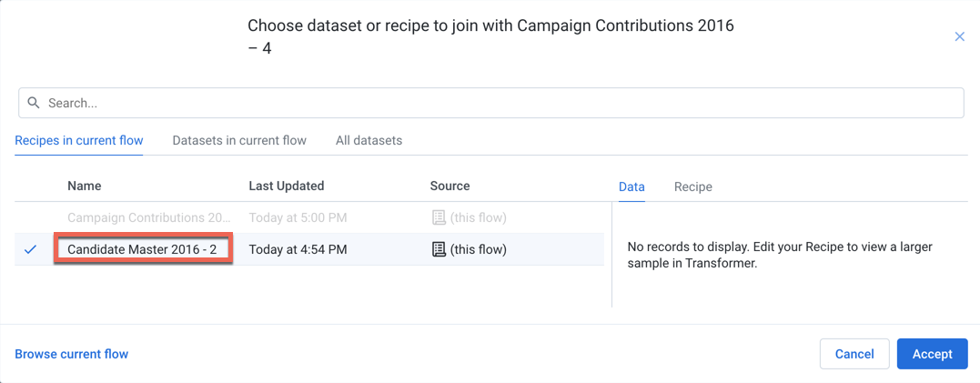
Task: Sort by Source column header
Action: click(450, 186)
